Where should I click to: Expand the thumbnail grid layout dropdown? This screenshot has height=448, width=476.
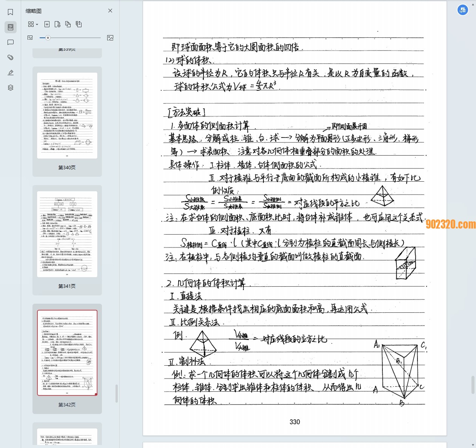coord(33,24)
